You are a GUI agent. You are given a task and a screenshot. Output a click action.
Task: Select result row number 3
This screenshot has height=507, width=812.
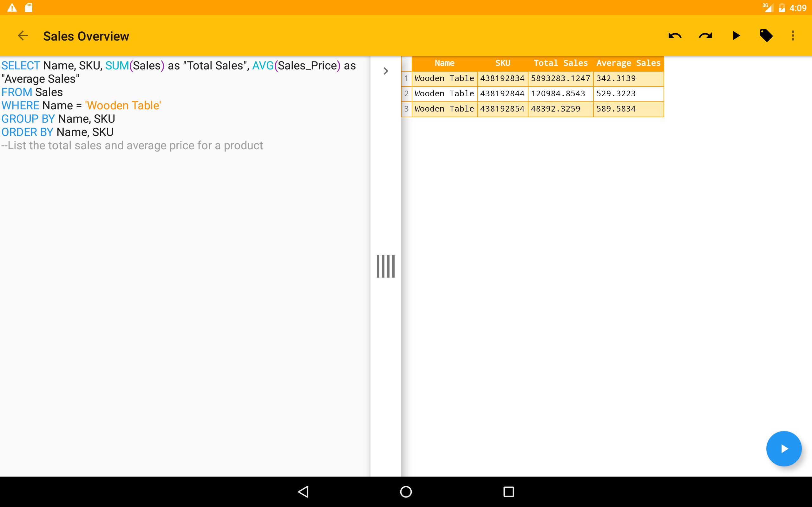click(406, 109)
